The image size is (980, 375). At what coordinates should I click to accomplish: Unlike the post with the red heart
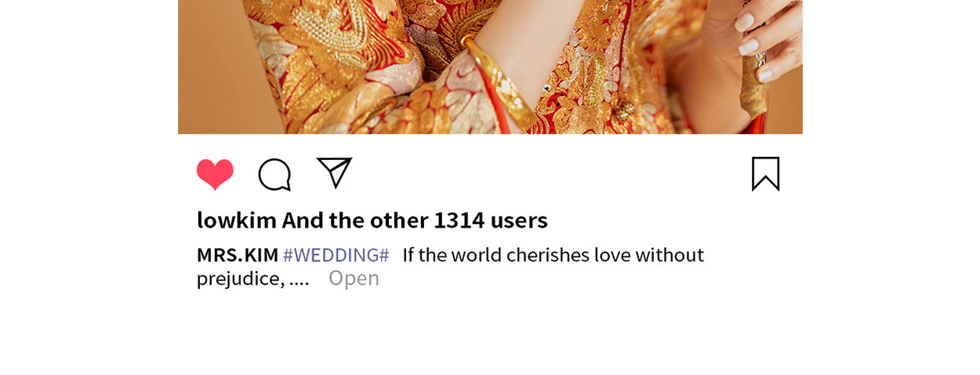click(215, 174)
